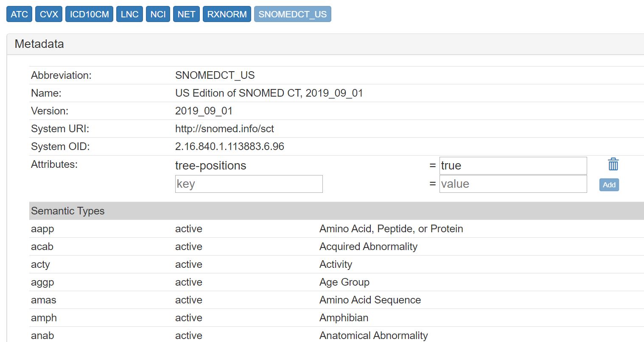
Task: Click the Metadata panel header
Action: pos(325,44)
